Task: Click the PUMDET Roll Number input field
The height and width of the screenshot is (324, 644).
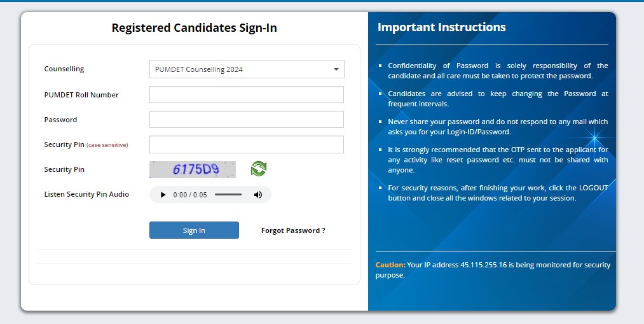Action: 247,95
